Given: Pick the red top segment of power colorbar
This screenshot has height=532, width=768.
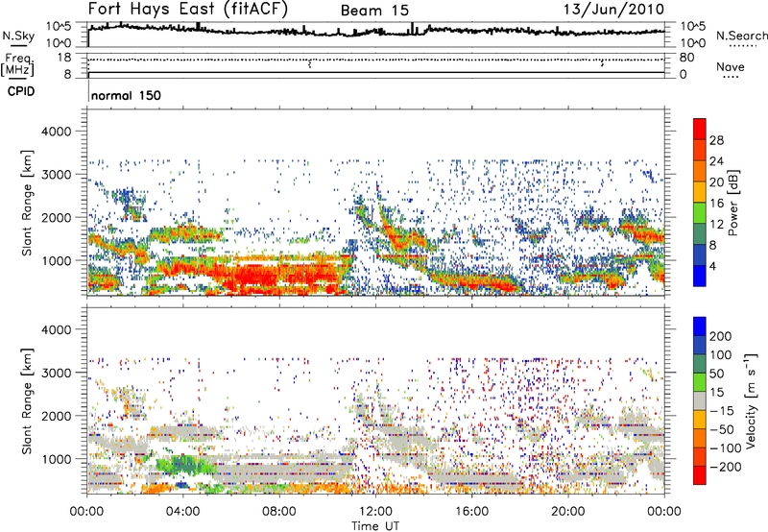Looking at the screenshot, I should pos(700,130).
